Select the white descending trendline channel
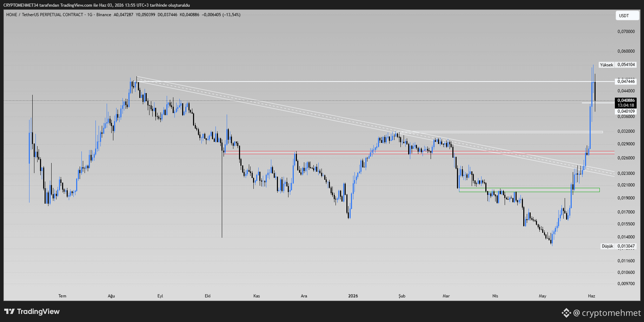Screen dimensions: 644x322 376,126
